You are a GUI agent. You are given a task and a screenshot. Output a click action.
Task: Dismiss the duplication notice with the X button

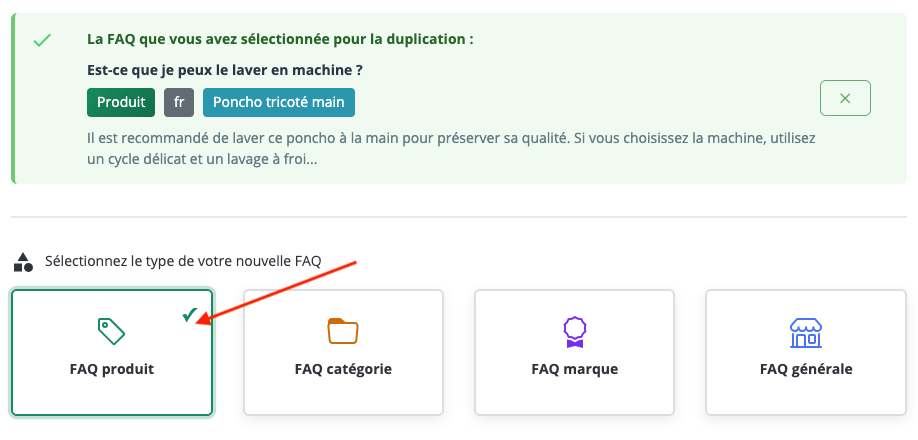pos(845,98)
